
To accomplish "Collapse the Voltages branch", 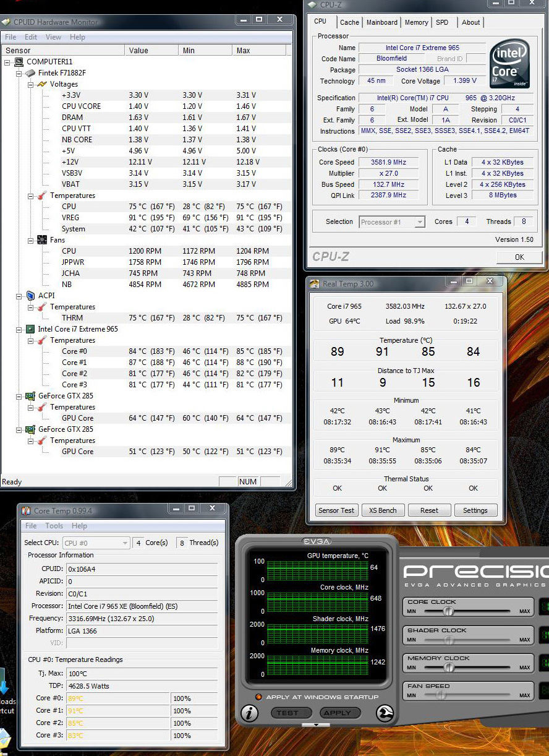I will pyautogui.click(x=30, y=84).
